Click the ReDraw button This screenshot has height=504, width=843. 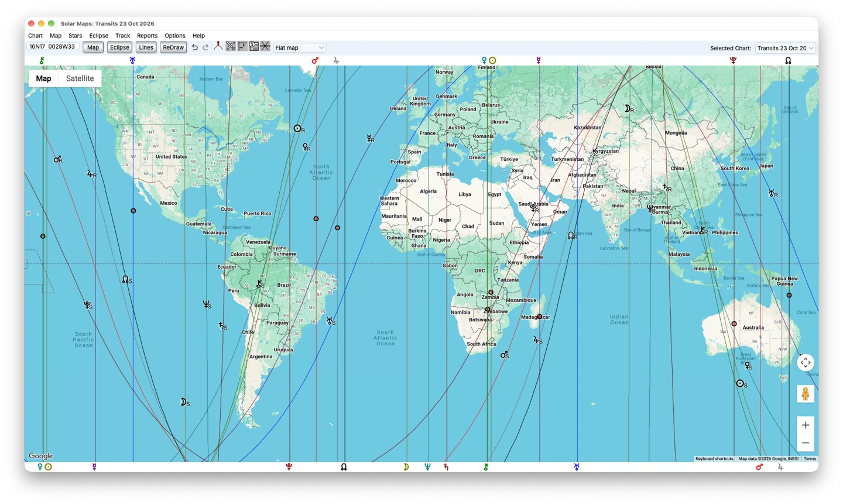pos(173,47)
